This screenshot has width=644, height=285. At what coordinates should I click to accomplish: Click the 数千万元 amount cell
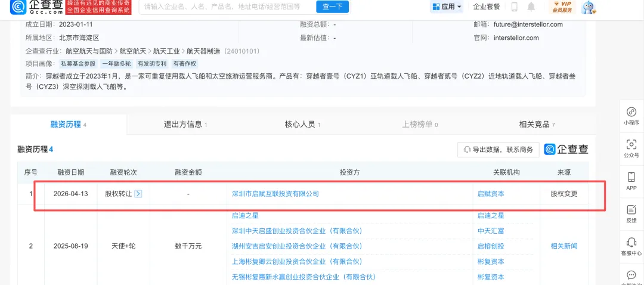coord(188,246)
